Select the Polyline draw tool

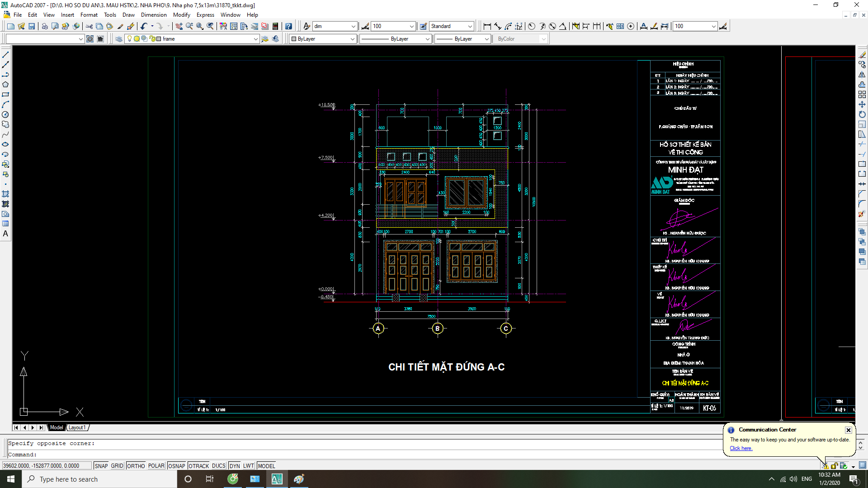(x=5, y=75)
